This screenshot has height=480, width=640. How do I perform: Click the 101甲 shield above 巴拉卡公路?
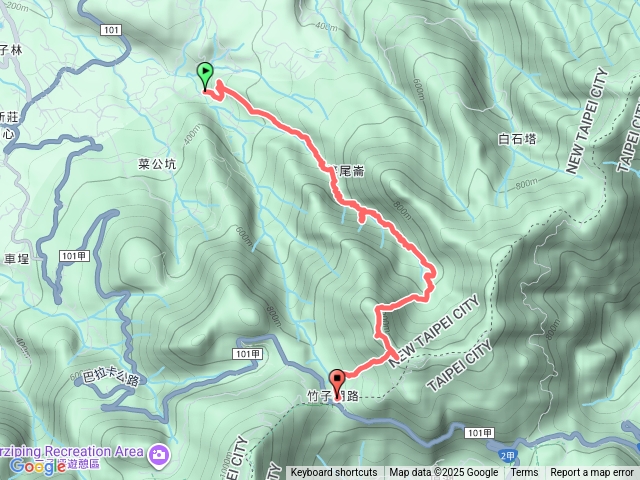pyautogui.click(x=247, y=354)
